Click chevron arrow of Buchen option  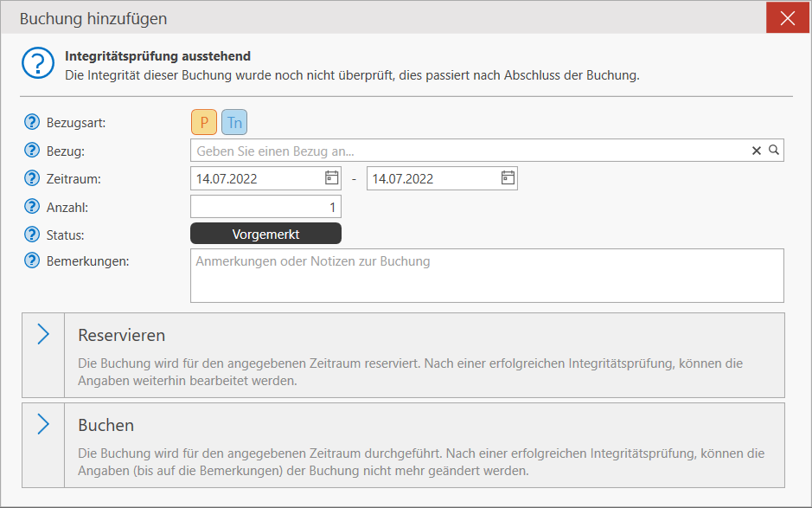[43, 424]
